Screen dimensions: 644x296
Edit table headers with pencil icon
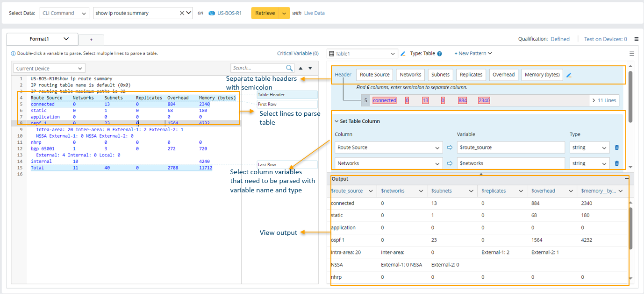[x=569, y=75]
